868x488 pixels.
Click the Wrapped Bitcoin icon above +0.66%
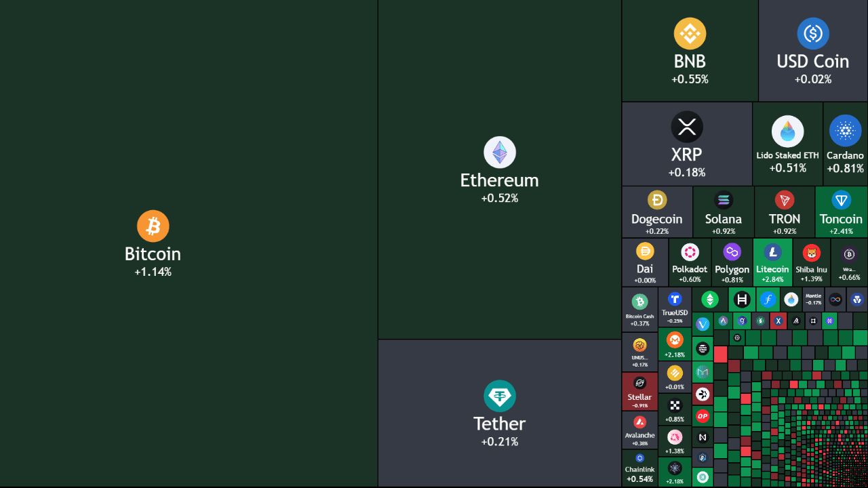[x=849, y=255]
